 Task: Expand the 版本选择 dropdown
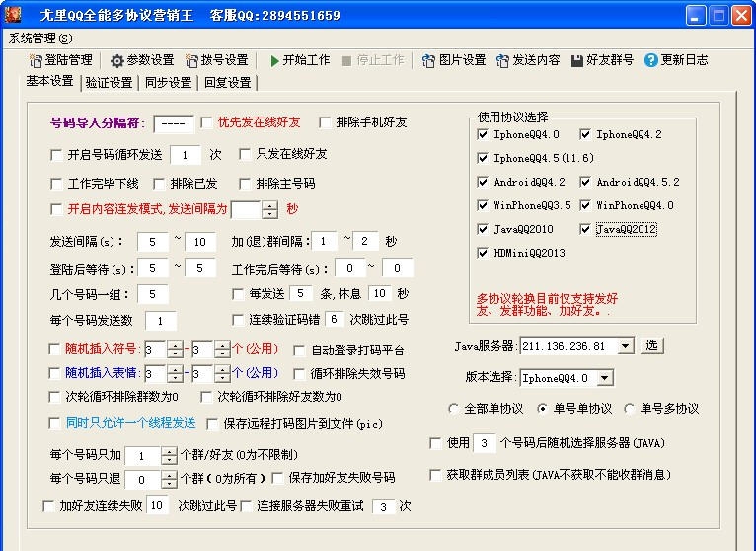pos(605,378)
